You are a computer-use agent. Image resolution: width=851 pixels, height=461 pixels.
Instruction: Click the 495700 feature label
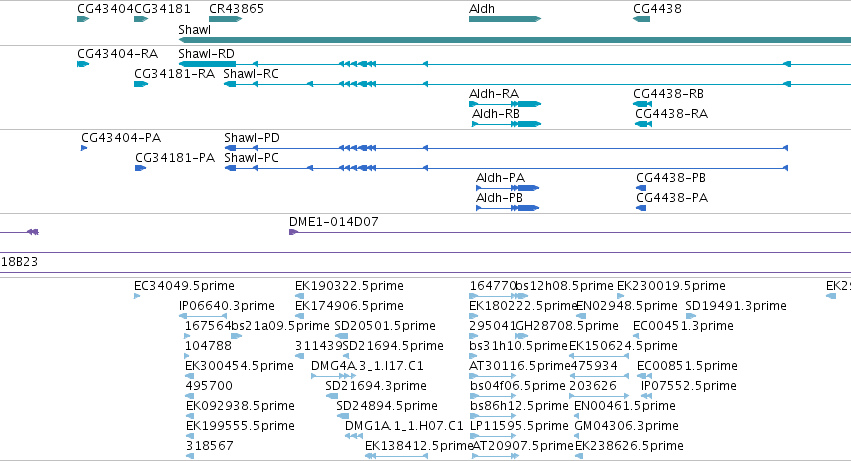pos(209,387)
